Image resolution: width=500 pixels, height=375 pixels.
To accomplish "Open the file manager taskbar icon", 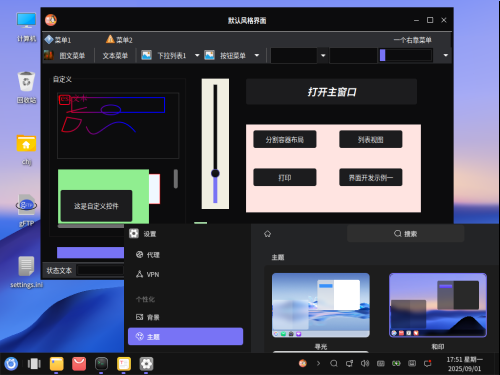I will tap(57, 364).
